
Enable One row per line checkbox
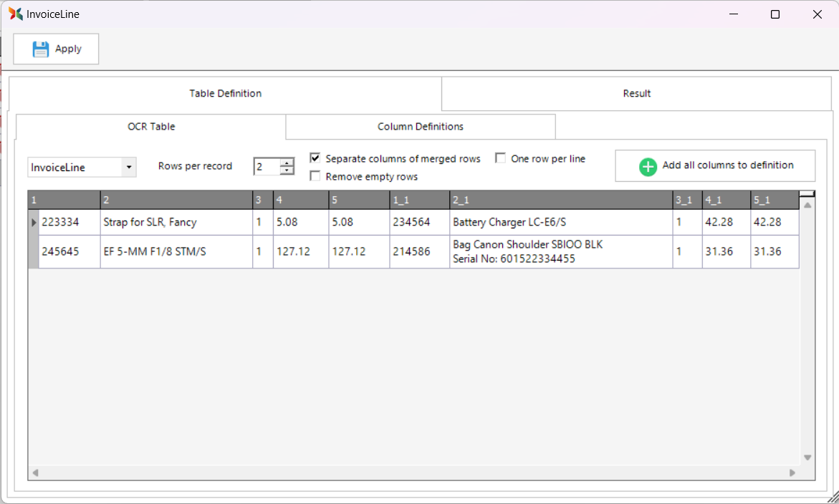pos(501,158)
